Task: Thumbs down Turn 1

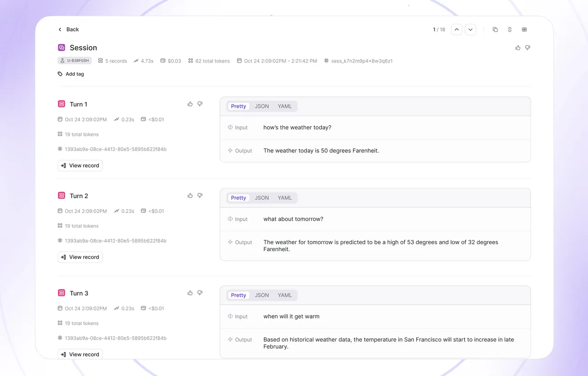Action: [x=200, y=104]
